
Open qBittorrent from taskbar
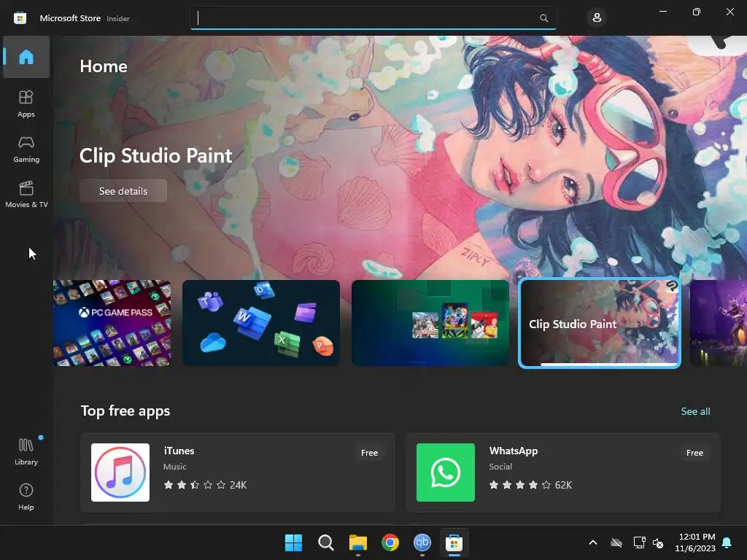coord(422,542)
